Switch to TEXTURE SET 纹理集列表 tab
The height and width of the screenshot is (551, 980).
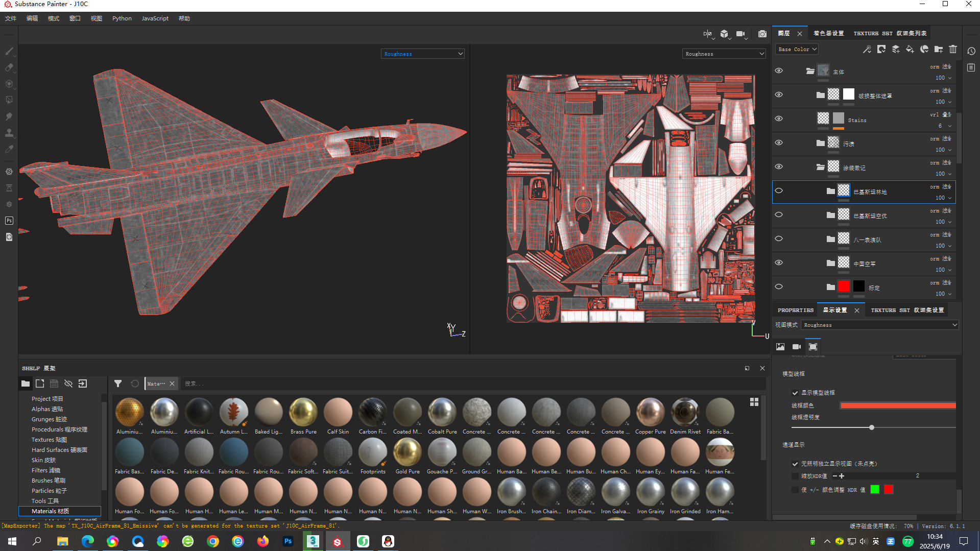click(890, 33)
